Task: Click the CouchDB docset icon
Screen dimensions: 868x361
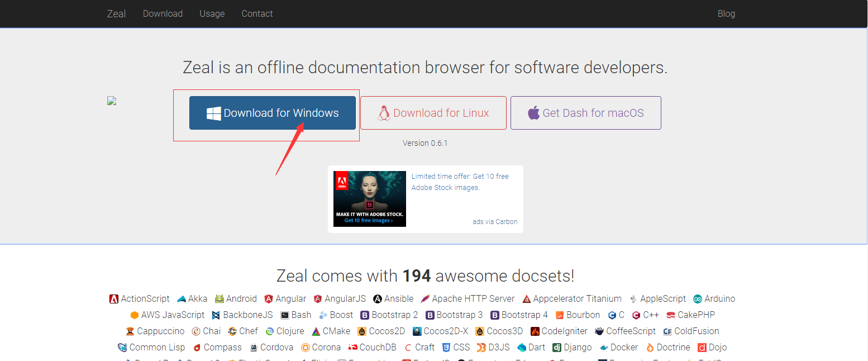Action: (352, 348)
